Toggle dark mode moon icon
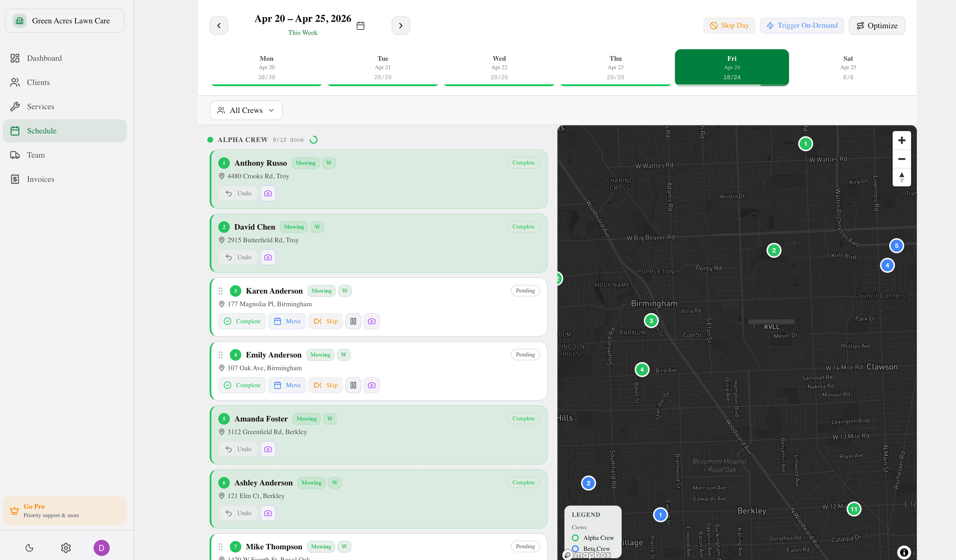 pos(29,548)
